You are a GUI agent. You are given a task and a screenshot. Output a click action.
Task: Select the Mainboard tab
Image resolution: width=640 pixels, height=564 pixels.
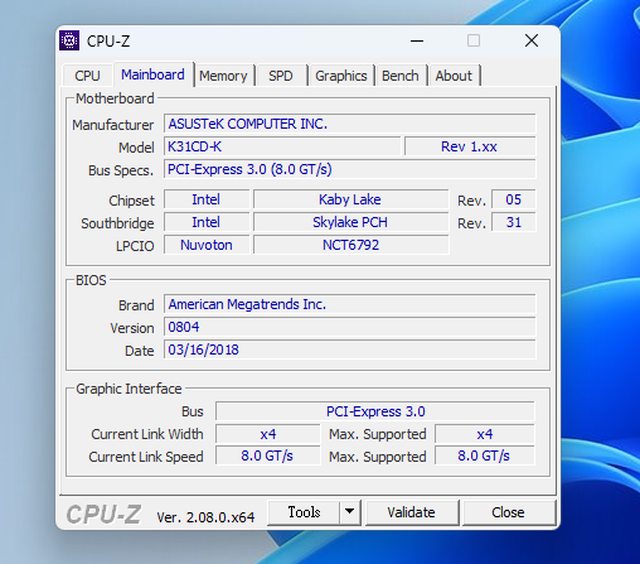(152, 74)
